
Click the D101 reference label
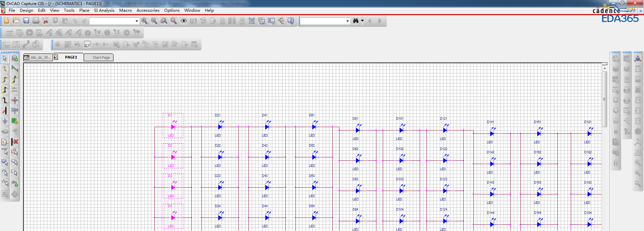coord(400,119)
